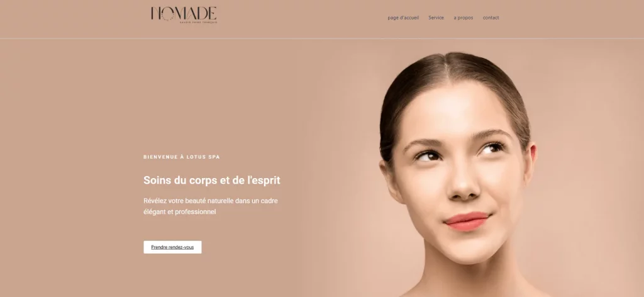
Task: Click the woman's red lips in the photo
Action: [467, 221]
